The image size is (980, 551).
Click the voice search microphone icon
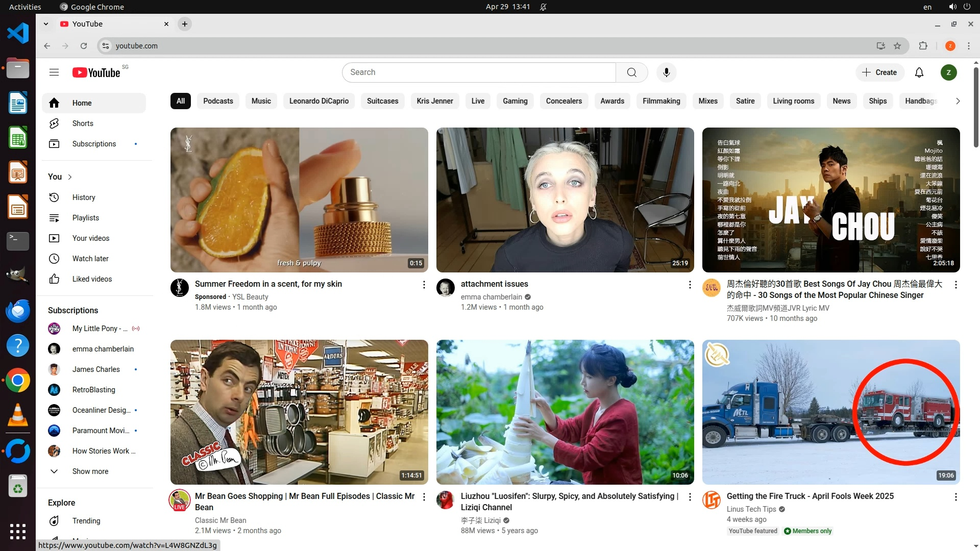point(666,72)
